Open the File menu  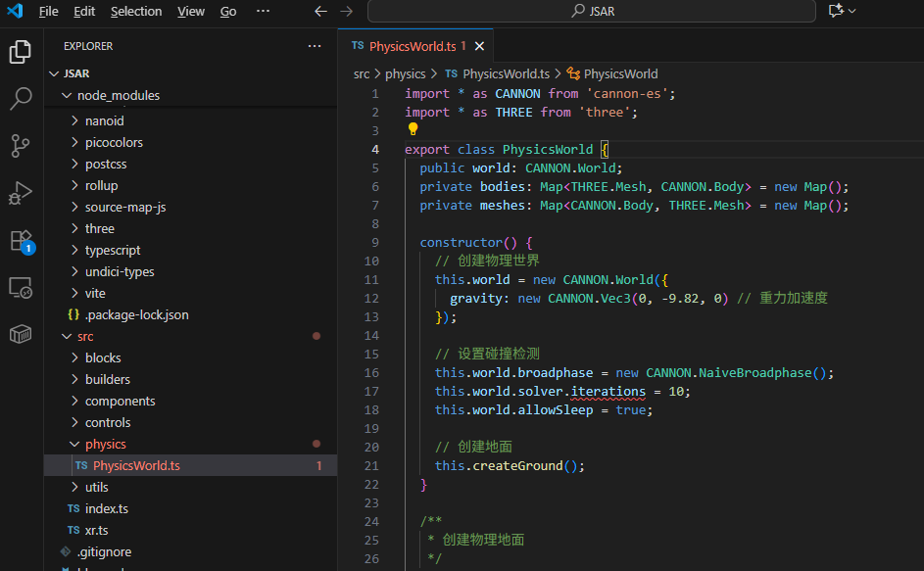(48, 11)
